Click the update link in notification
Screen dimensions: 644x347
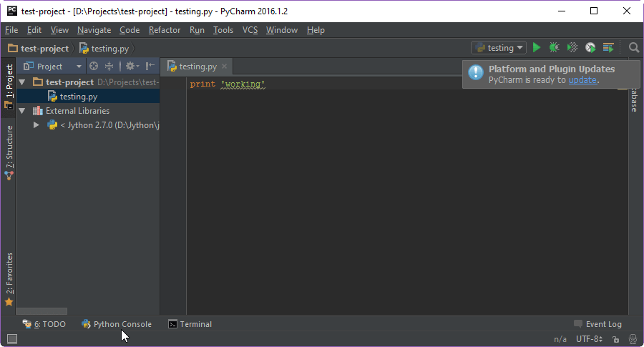click(x=582, y=80)
